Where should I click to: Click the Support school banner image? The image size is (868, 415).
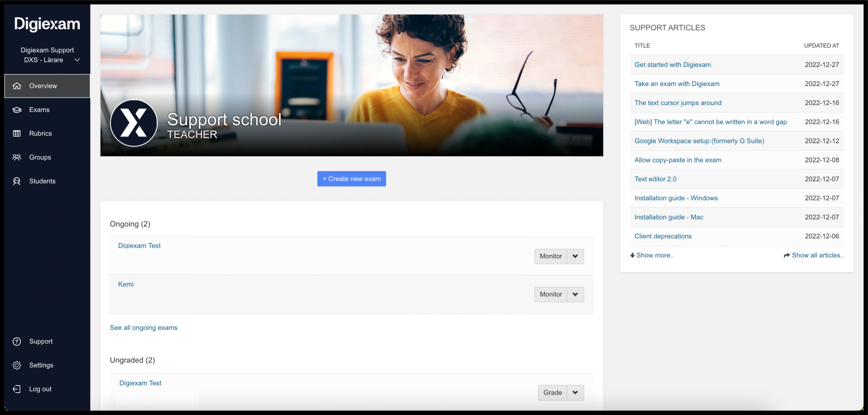[351, 85]
